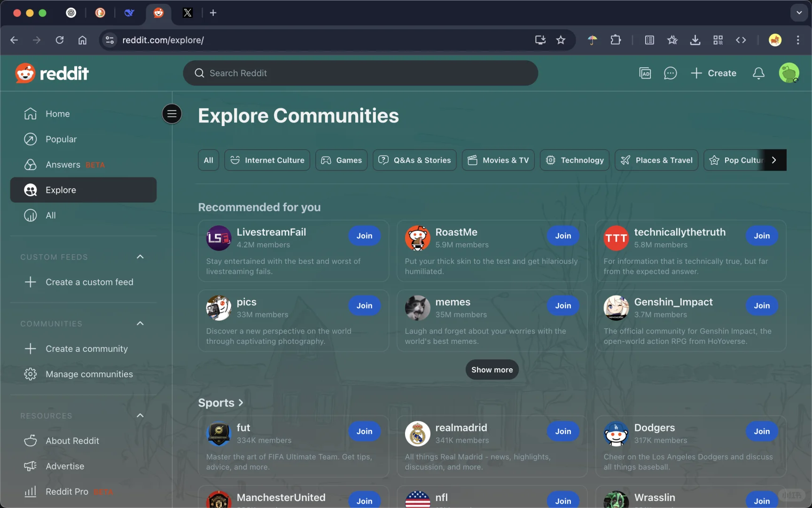812x508 pixels.
Task: Select the Q&As & Stories category chip
Action: [x=414, y=160]
